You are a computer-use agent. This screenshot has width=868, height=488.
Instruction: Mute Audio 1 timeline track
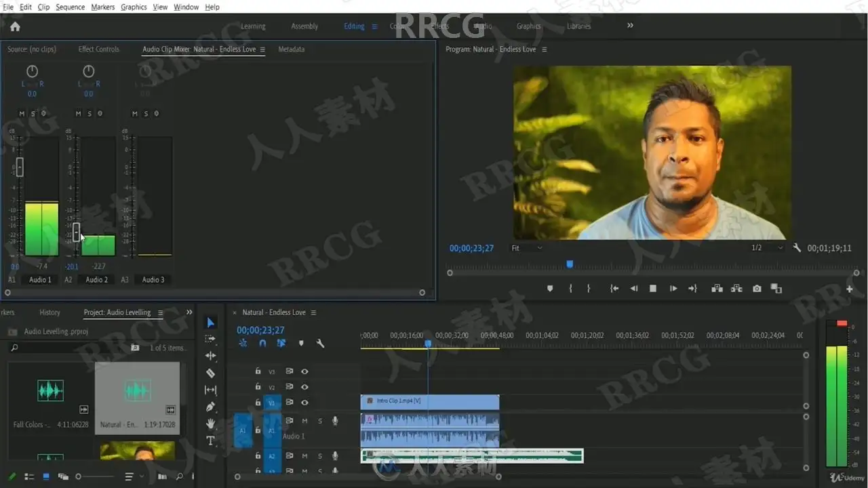(304, 421)
